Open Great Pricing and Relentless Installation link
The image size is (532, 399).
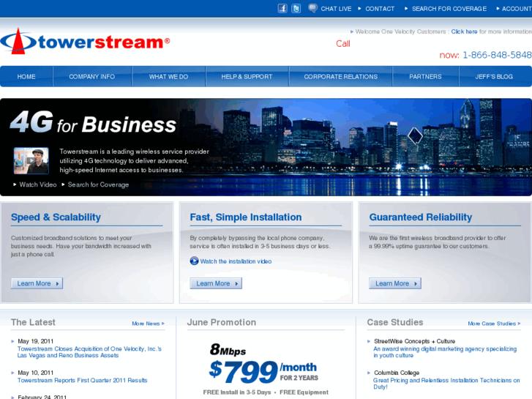(x=446, y=384)
